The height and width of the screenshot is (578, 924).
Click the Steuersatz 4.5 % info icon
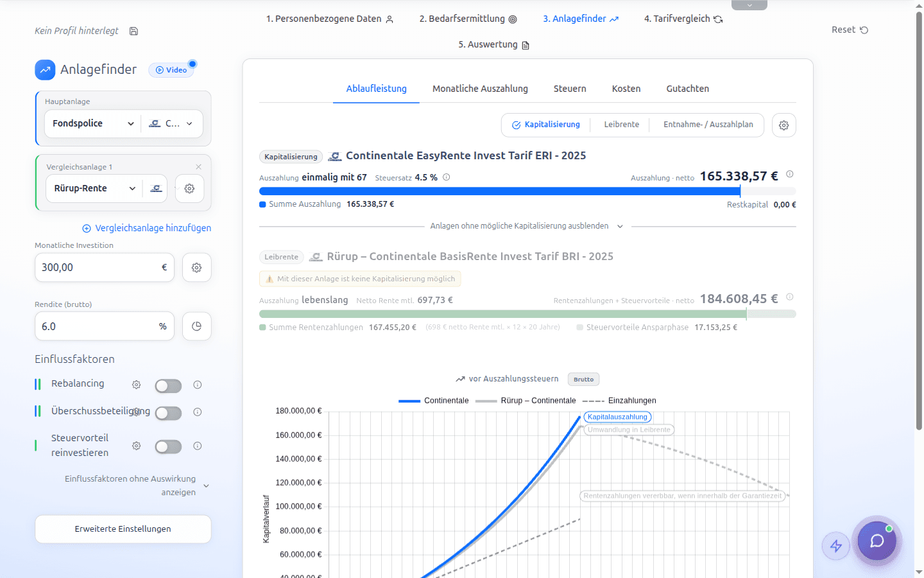point(447,177)
